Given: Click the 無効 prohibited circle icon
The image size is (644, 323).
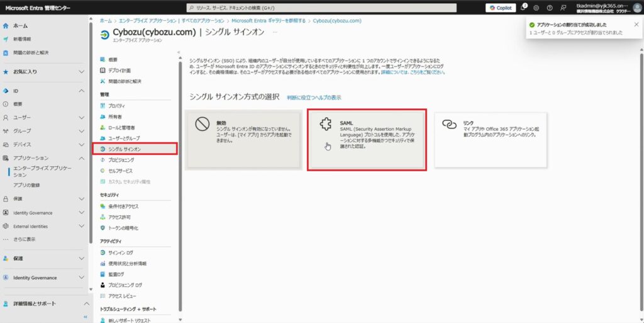Looking at the screenshot, I should click(x=201, y=124).
